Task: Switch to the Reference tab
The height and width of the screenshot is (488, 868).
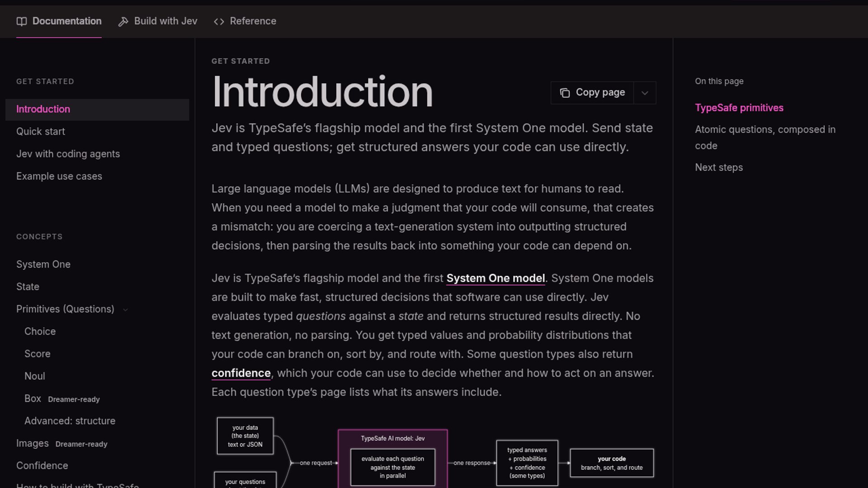Action: pyautogui.click(x=245, y=21)
